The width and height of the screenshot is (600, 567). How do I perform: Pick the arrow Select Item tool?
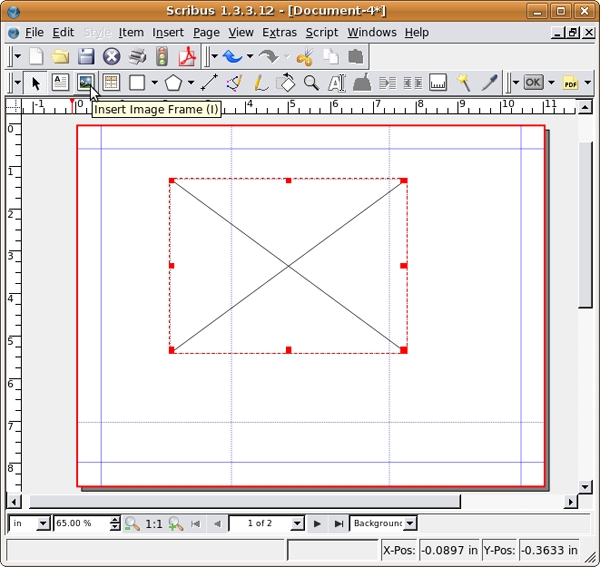(36, 83)
